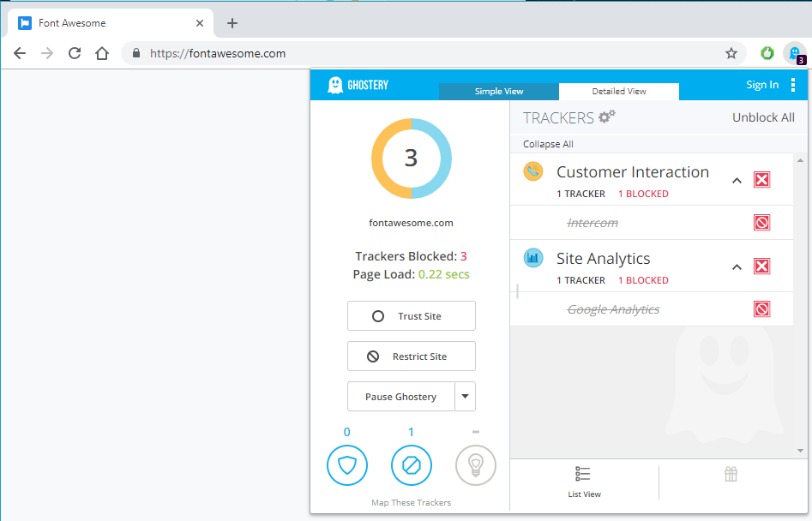Toggle block for Intercom tracker
The width and height of the screenshot is (812, 521).
point(761,223)
